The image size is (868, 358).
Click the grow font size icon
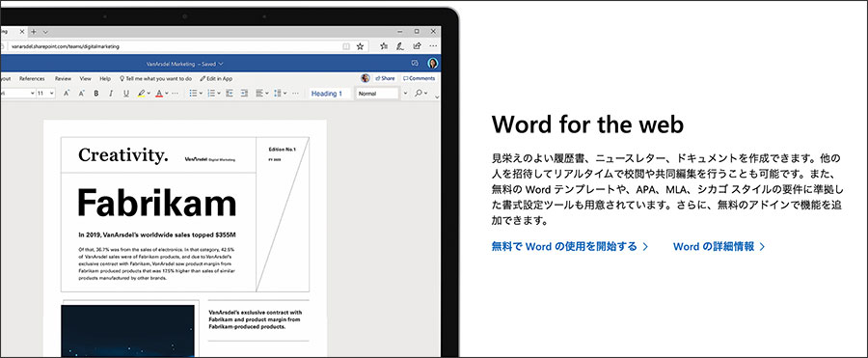(x=67, y=94)
